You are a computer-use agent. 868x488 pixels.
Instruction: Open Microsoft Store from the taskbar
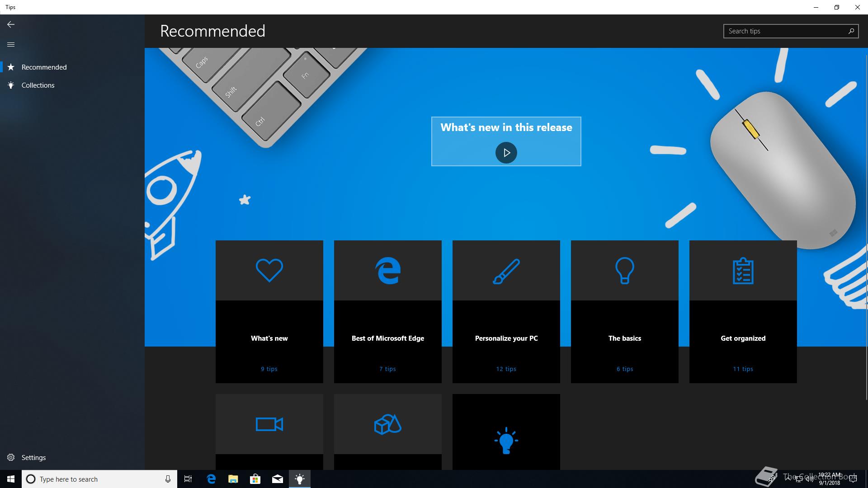[x=255, y=479]
